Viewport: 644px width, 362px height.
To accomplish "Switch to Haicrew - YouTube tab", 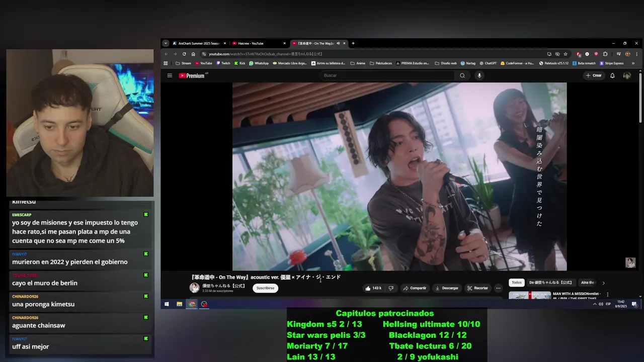I will tap(259, 43).
